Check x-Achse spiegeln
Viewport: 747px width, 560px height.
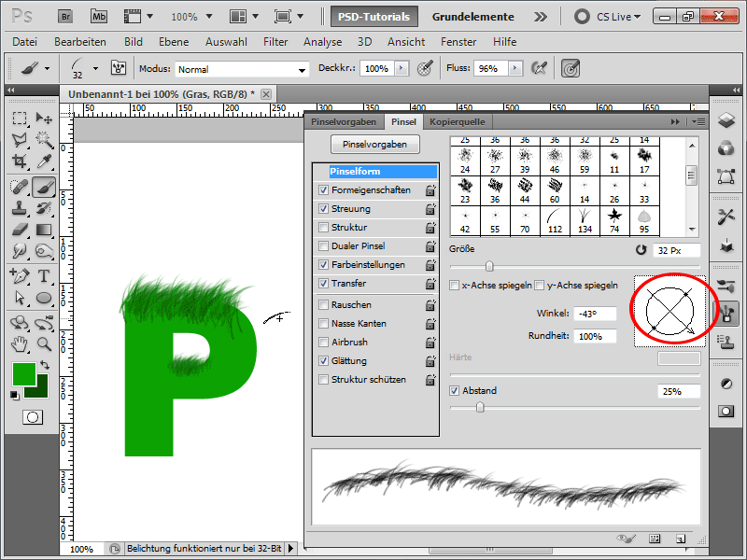click(454, 286)
